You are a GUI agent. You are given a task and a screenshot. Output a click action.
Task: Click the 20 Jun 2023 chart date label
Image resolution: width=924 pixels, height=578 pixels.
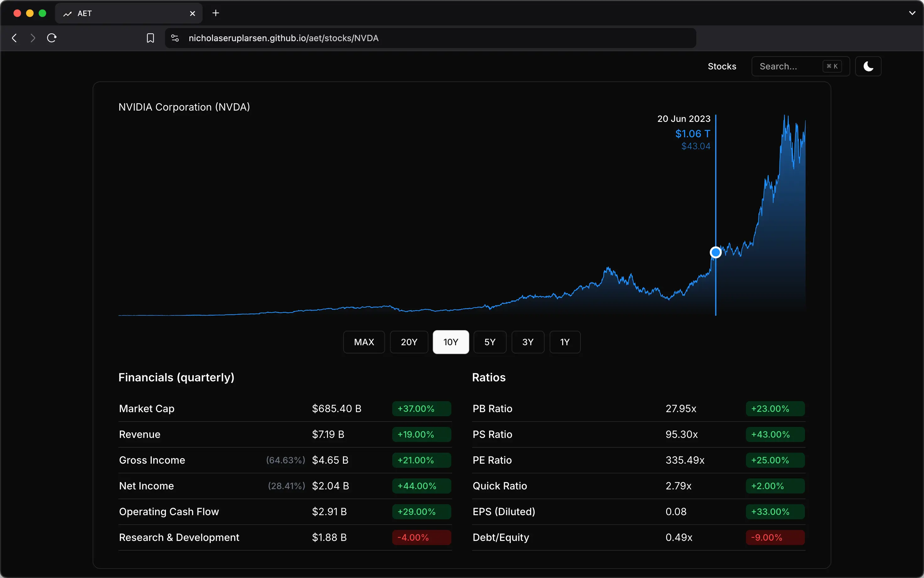pyautogui.click(x=684, y=119)
